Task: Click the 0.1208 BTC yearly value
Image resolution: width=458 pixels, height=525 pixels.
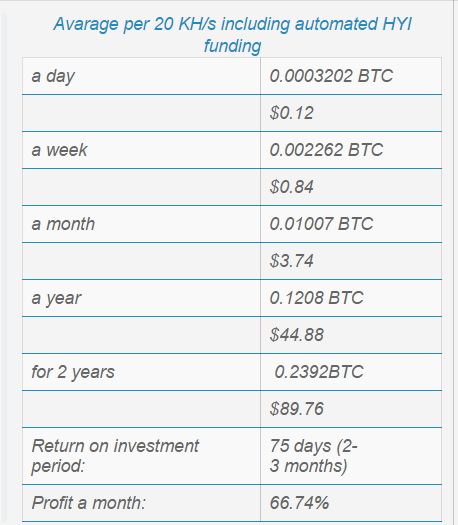Action: click(x=316, y=298)
